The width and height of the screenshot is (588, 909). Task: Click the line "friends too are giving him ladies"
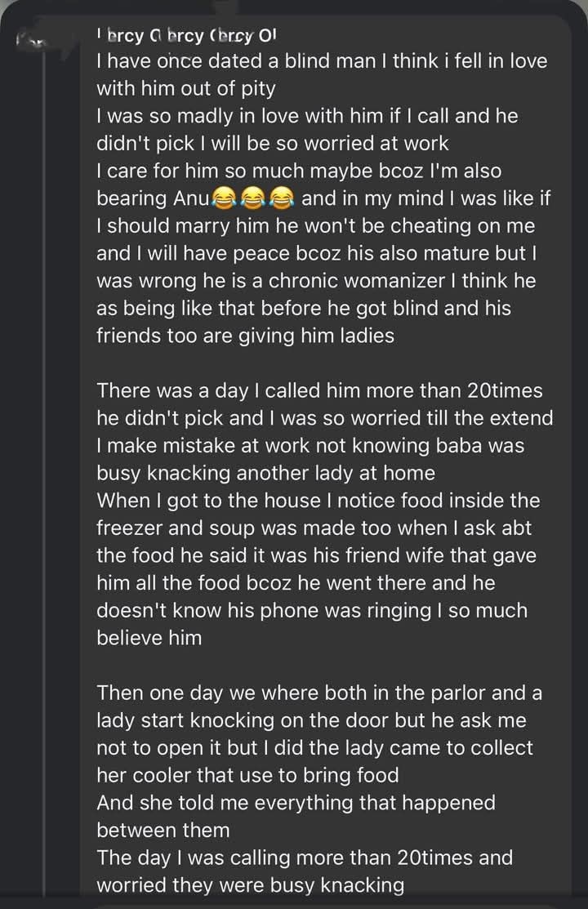tap(245, 336)
